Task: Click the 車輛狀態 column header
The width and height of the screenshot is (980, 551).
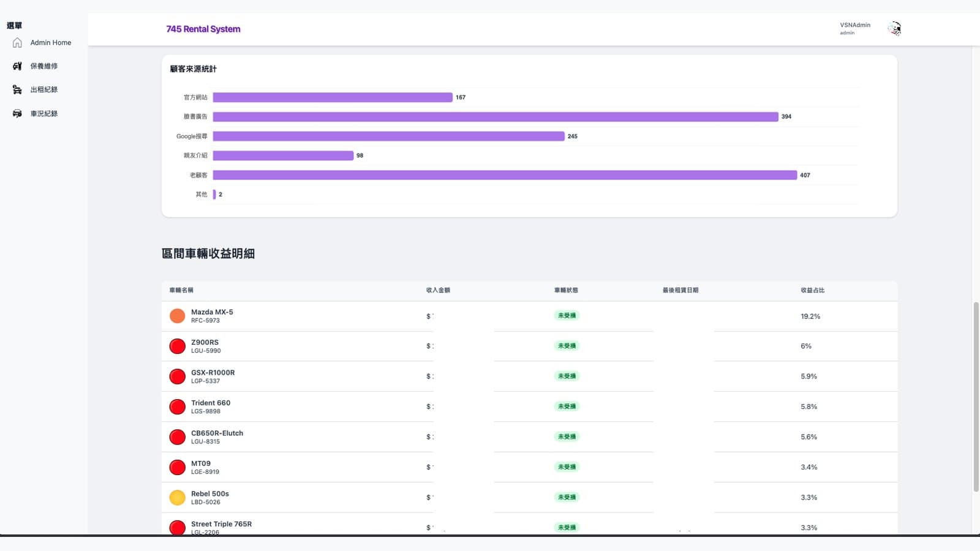Action: click(566, 290)
